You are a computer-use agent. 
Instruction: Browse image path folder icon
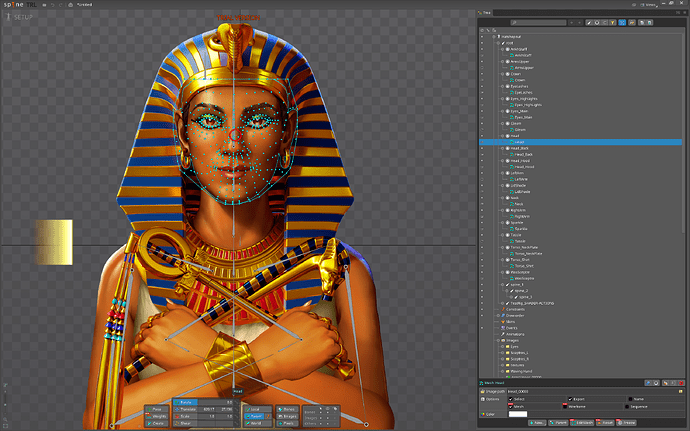pyautogui.click(x=681, y=391)
